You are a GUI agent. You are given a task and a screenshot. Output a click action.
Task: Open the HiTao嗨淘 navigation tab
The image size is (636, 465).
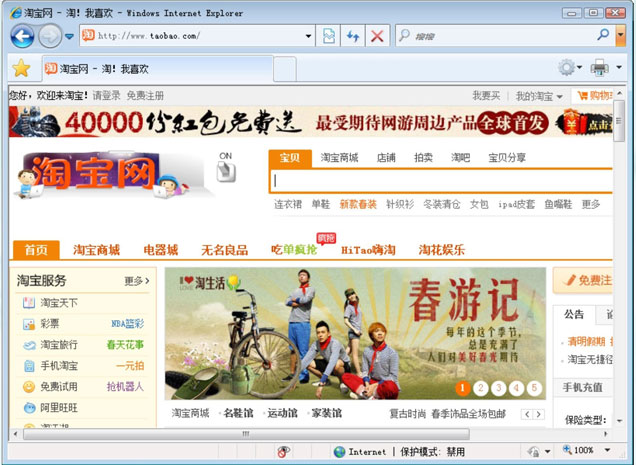pyautogui.click(x=368, y=250)
